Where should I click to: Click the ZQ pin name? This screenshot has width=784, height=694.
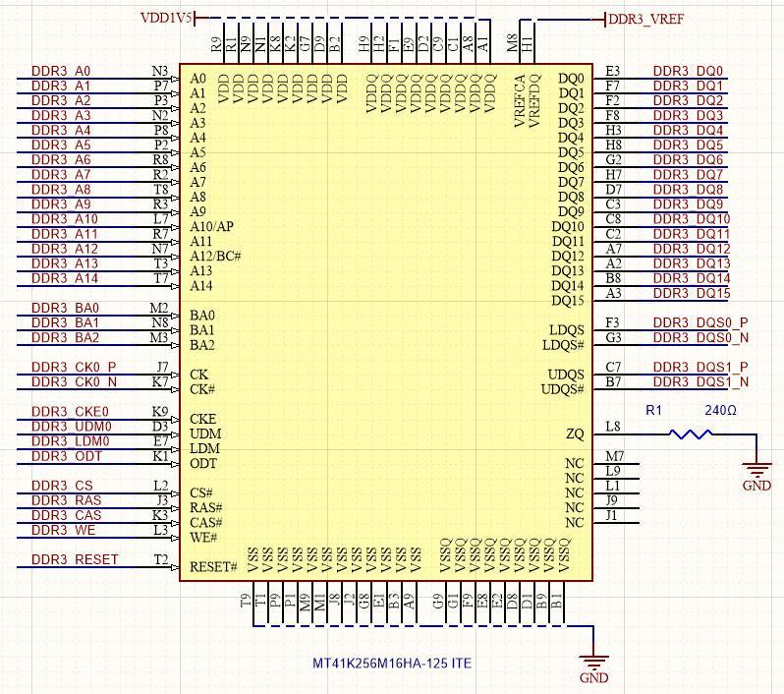click(x=575, y=434)
